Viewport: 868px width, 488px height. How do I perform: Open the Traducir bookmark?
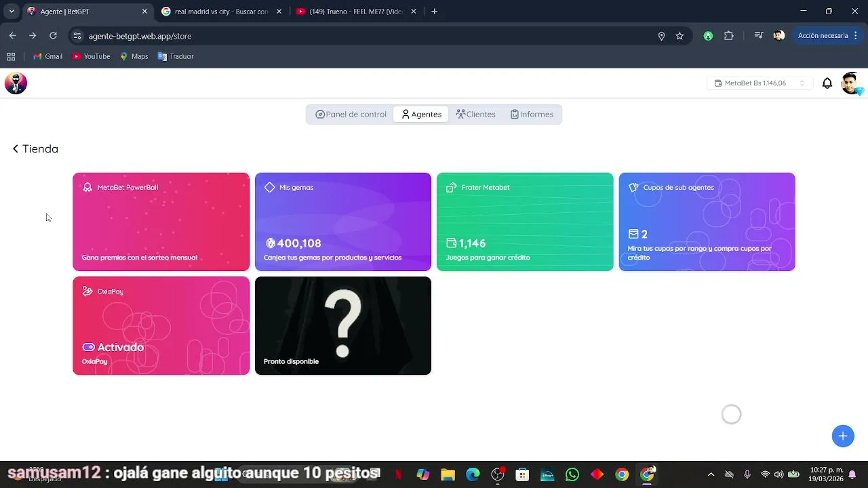pos(176,56)
